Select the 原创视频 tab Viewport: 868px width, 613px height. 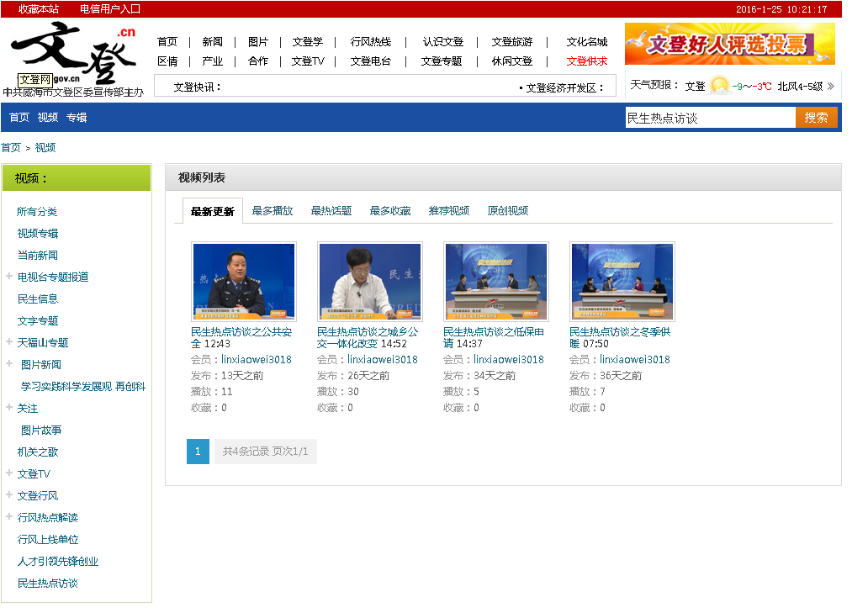coord(508,211)
